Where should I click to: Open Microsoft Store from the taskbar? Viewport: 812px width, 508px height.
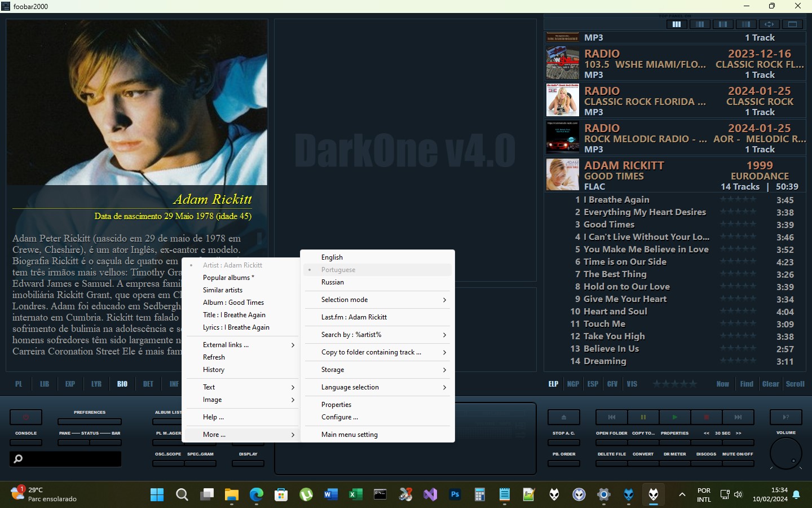tap(281, 495)
